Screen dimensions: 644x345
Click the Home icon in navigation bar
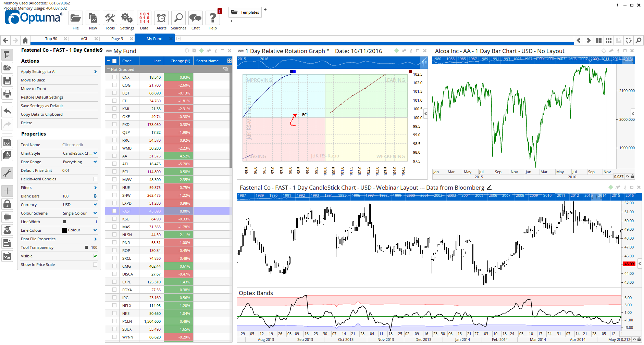click(x=25, y=40)
